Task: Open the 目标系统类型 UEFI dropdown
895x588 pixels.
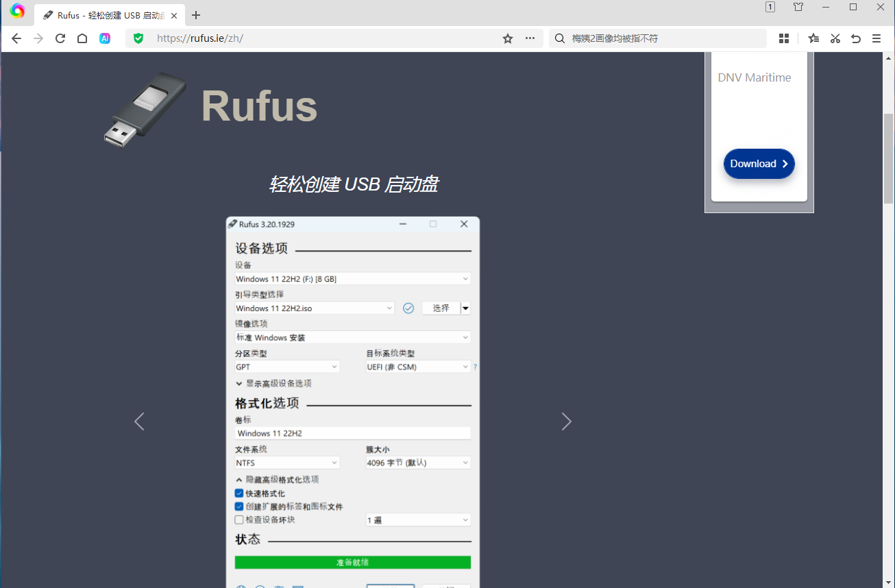Action: (x=419, y=367)
